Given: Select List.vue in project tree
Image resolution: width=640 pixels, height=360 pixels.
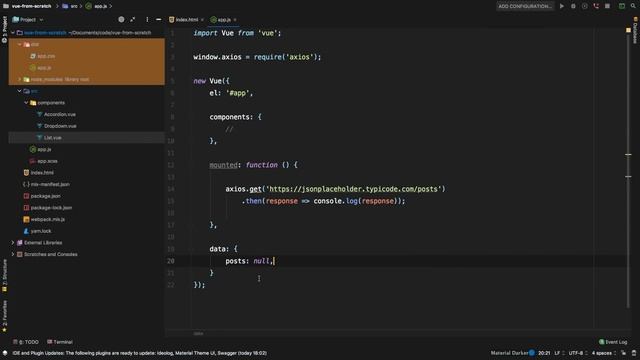Looking at the screenshot, I should [53, 138].
